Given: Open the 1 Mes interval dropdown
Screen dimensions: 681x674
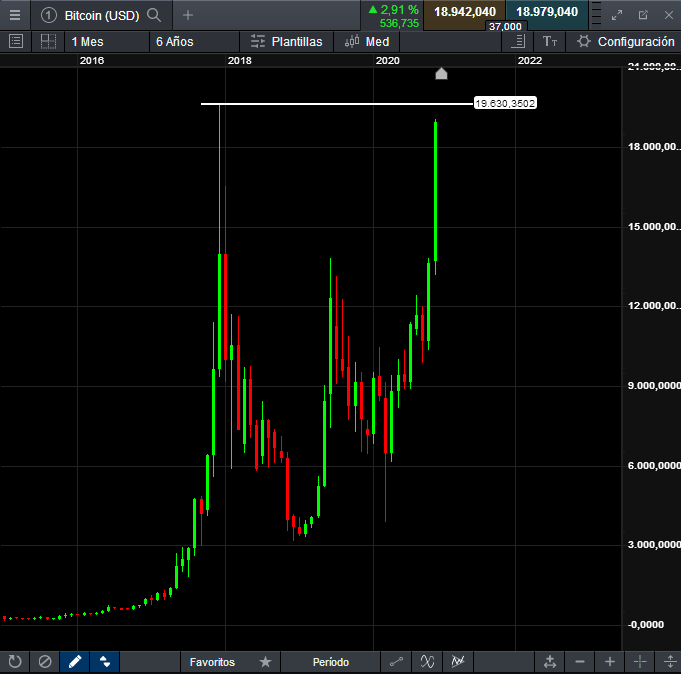Looking at the screenshot, I should (106, 42).
